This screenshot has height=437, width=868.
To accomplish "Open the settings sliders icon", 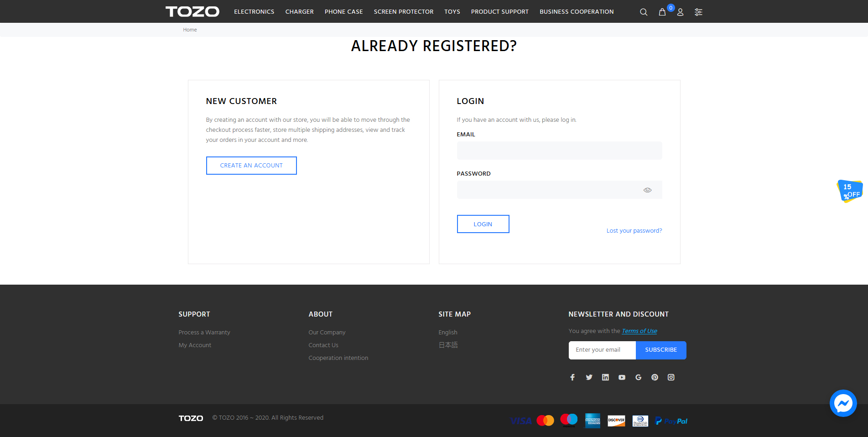I will pos(698,12).
